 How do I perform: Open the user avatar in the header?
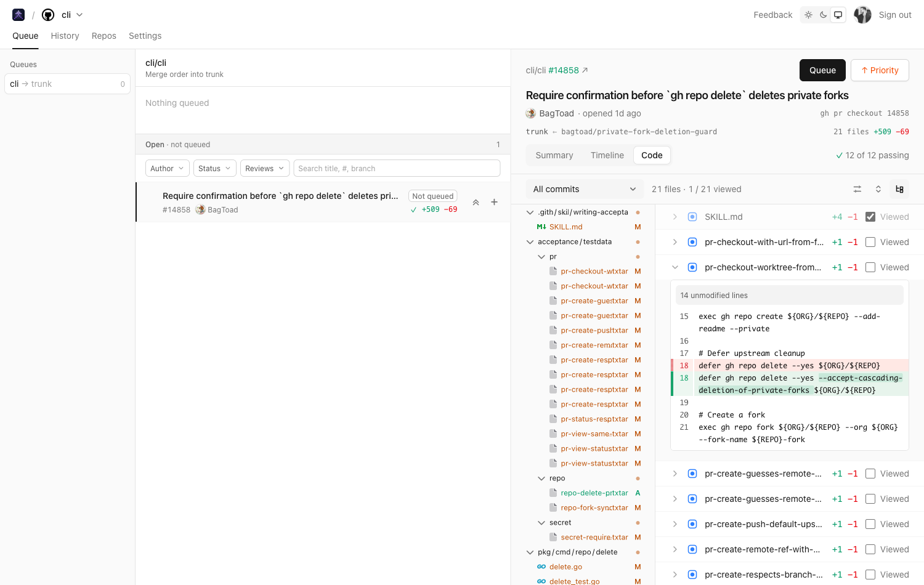pyautogui.click(x=862, y=15)
